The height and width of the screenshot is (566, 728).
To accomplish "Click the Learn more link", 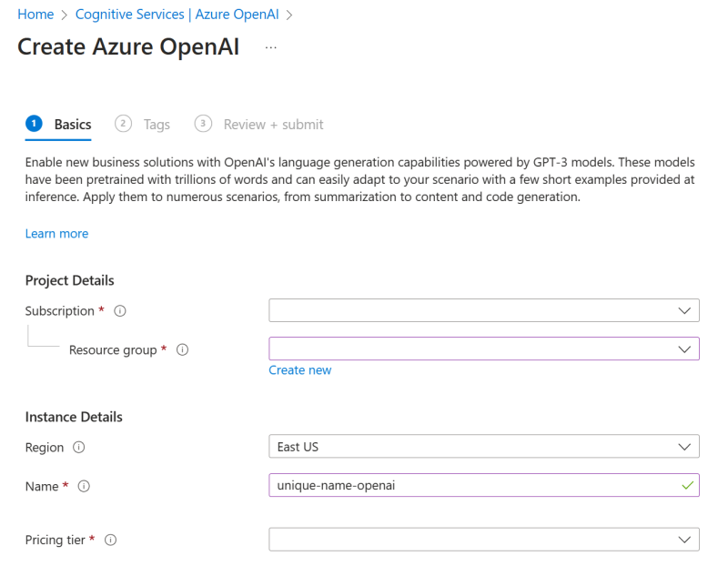I will (56, 233).
